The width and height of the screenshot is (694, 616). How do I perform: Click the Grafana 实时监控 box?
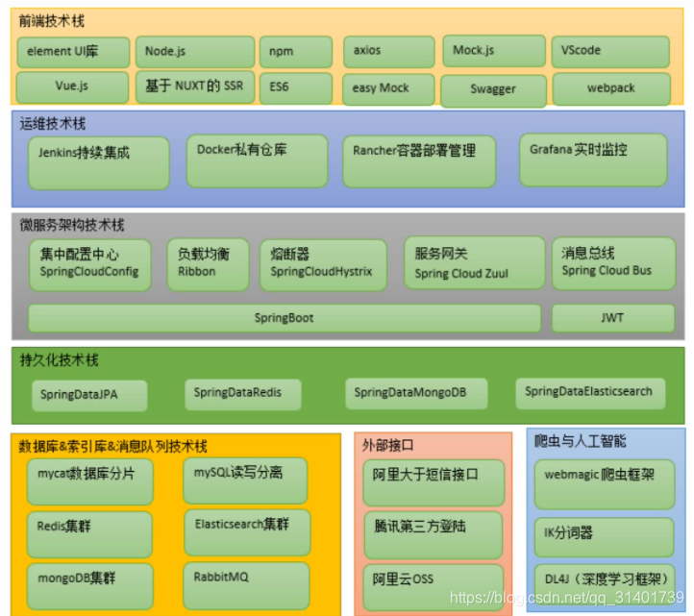[x=593, y=160]
